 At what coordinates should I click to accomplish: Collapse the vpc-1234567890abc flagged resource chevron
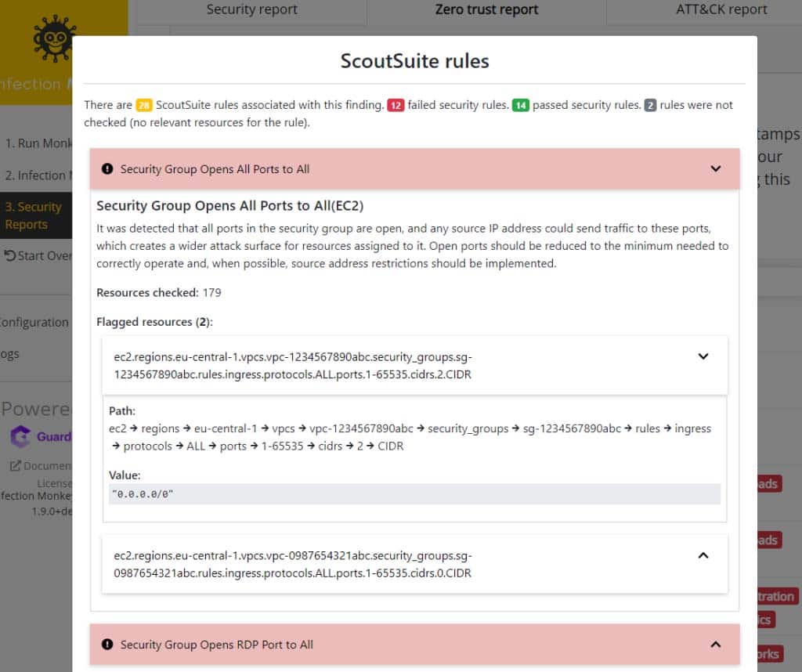point(703,356)
